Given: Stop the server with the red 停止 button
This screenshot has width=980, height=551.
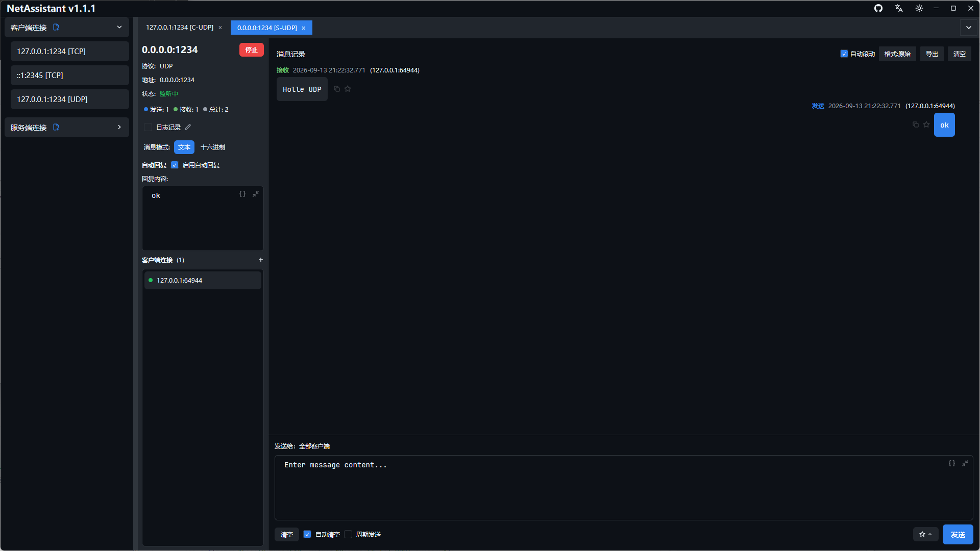Looking at the screenshot, I should click(252, 49).
